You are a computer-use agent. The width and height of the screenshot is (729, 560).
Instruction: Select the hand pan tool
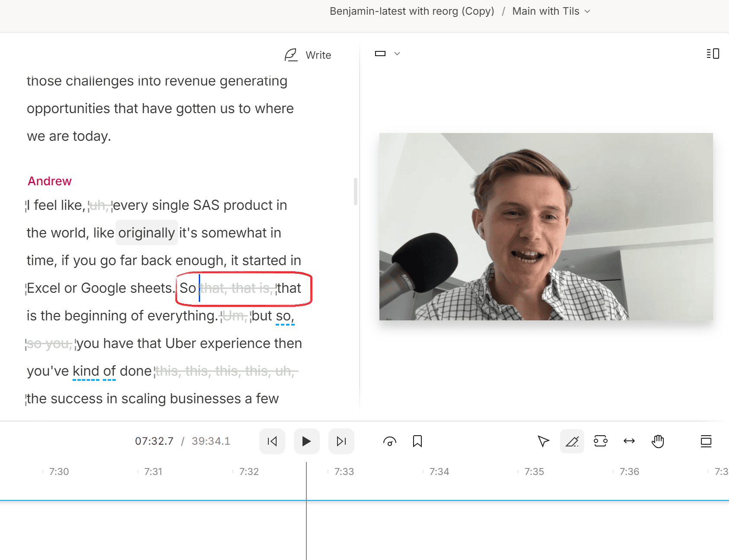coord(657,441)
